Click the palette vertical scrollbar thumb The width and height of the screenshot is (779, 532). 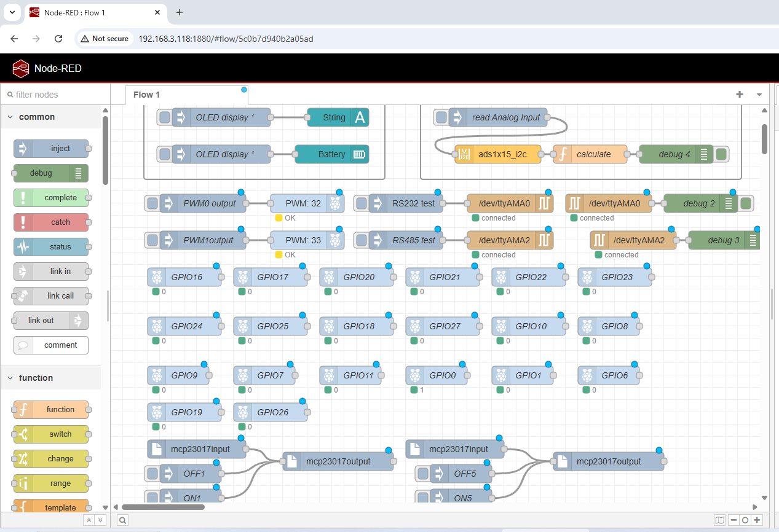[106, 151]
